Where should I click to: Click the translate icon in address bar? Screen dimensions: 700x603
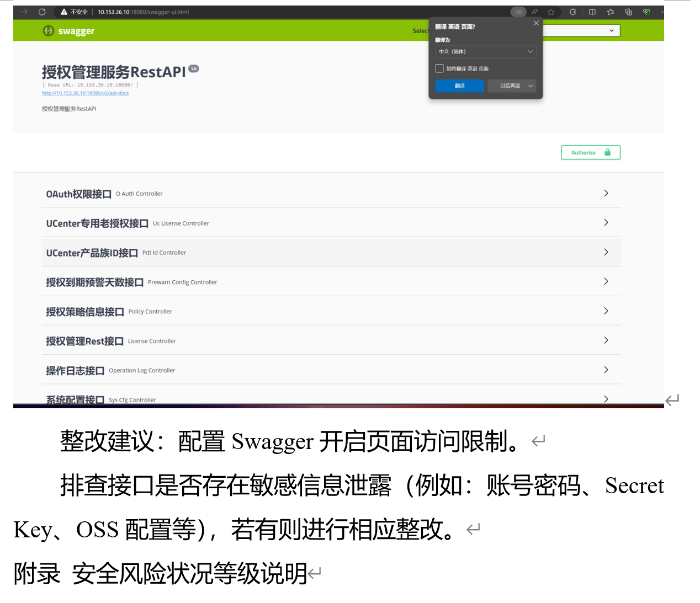pos(518,12)
